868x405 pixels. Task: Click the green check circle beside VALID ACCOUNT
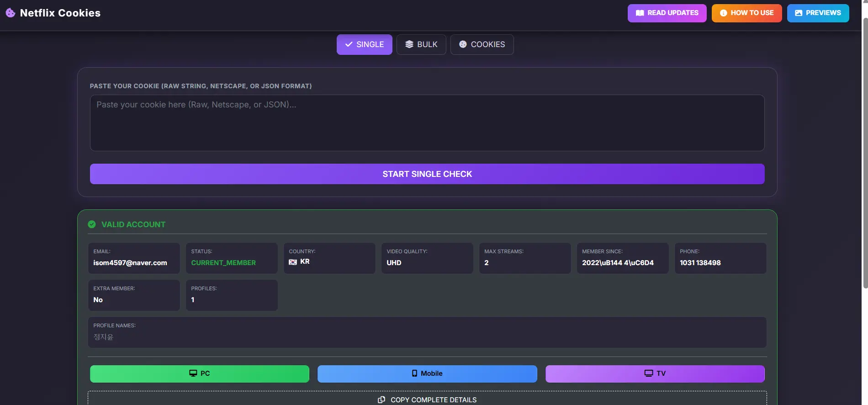coord(92,224)
